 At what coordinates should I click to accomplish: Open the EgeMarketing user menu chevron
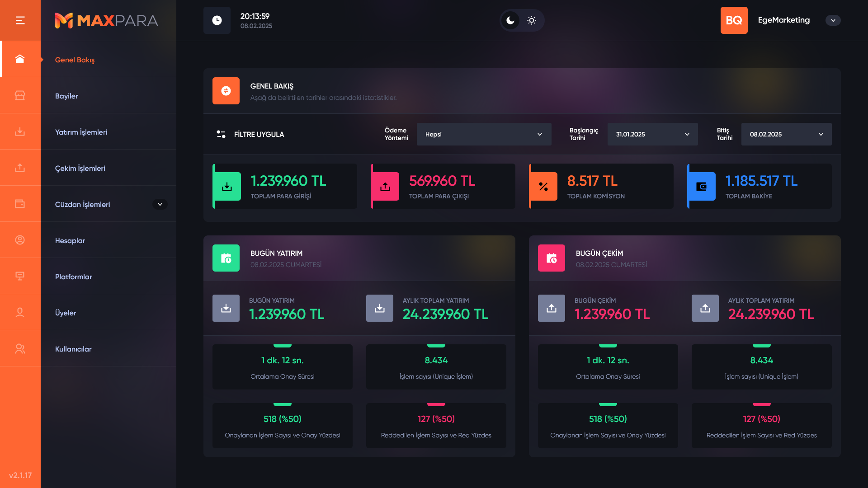click(x=833, y=20)
